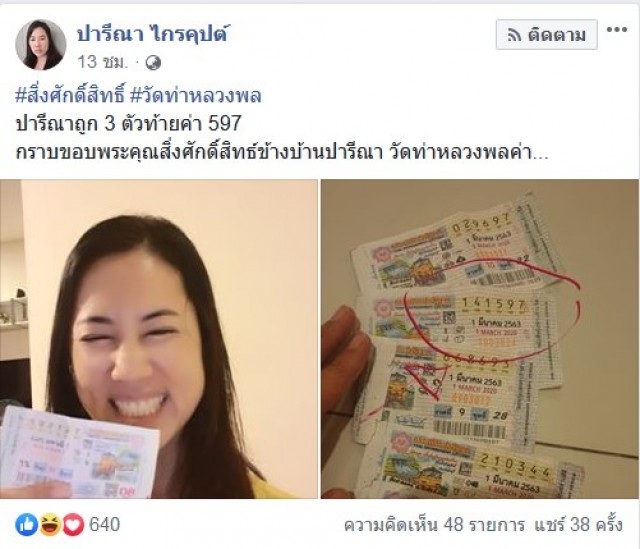Viewport: 640px width, 549px height.
Task: View the 640 reactions count list
Action: (x=104, y=525)
